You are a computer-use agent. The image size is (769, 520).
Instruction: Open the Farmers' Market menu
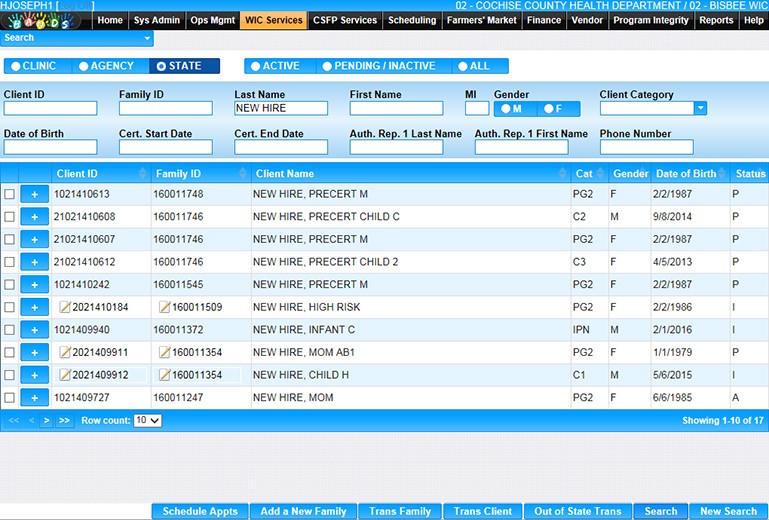(x=481, y=20)
